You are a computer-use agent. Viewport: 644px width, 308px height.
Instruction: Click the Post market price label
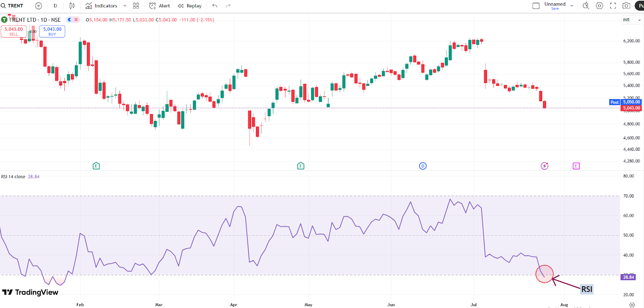[615, 102]
